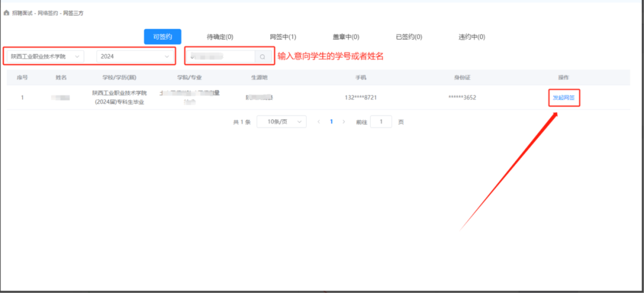Focus the student name search field

pos(221,57)
